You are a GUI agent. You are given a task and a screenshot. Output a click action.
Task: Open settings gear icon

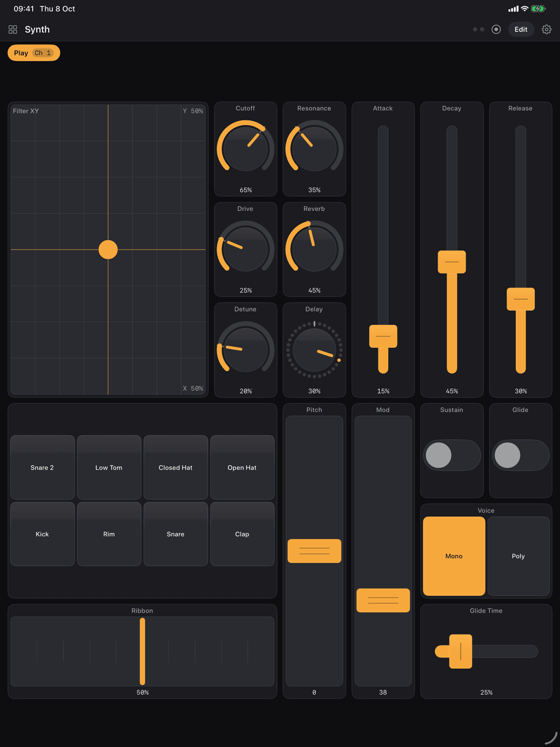(546, 29)
